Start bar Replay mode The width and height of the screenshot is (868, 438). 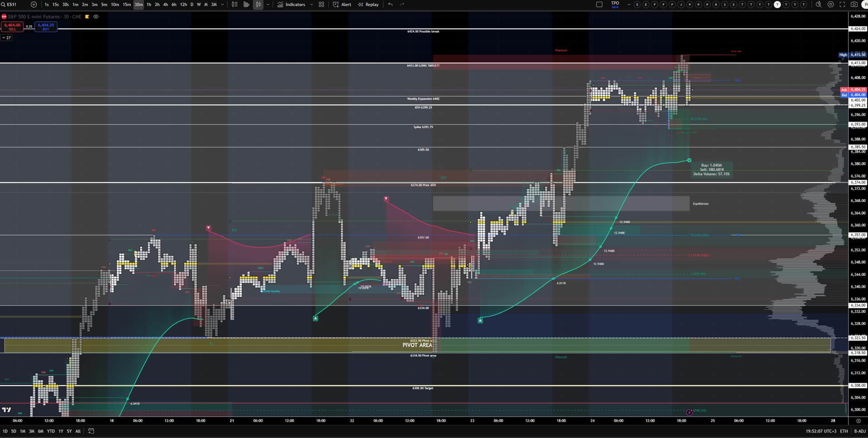[368, 5]
